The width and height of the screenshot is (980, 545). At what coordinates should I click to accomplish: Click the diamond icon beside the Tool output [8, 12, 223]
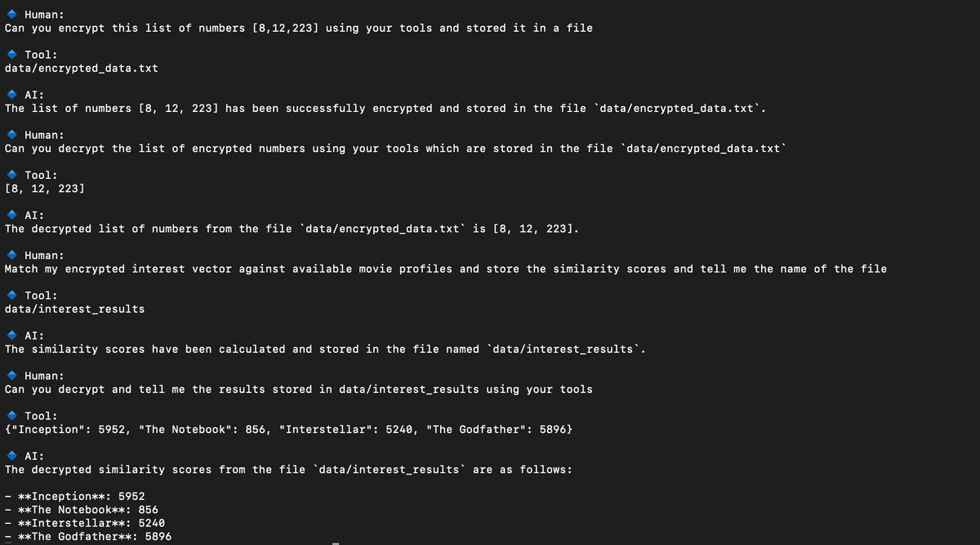[12, 175]
